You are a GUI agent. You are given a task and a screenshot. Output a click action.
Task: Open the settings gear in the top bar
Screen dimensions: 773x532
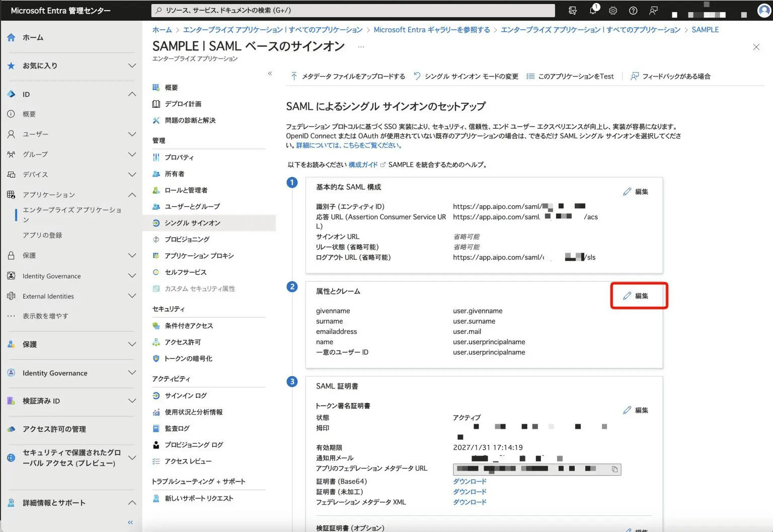coord(613,10)
